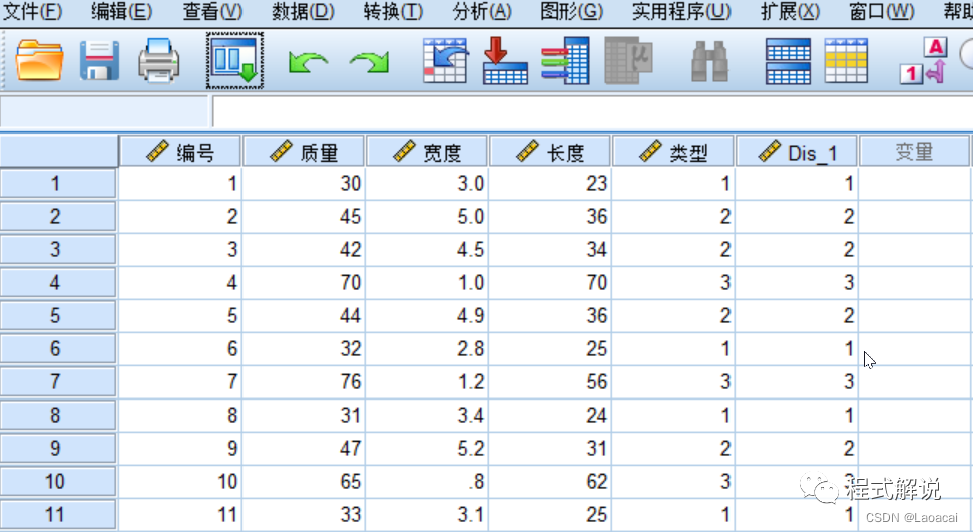
Task: Click 质量 cell with value 32
Action: click(x=303, y=349)
